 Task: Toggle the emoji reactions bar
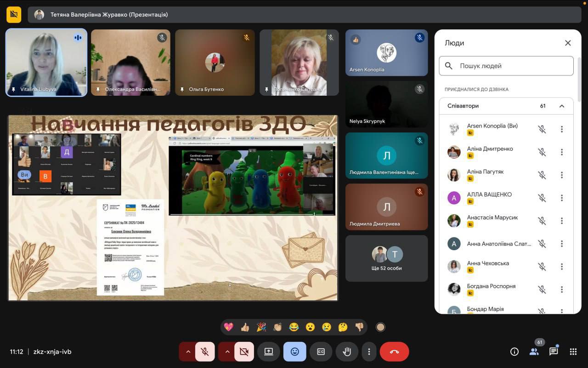click(x=295, y=352)
